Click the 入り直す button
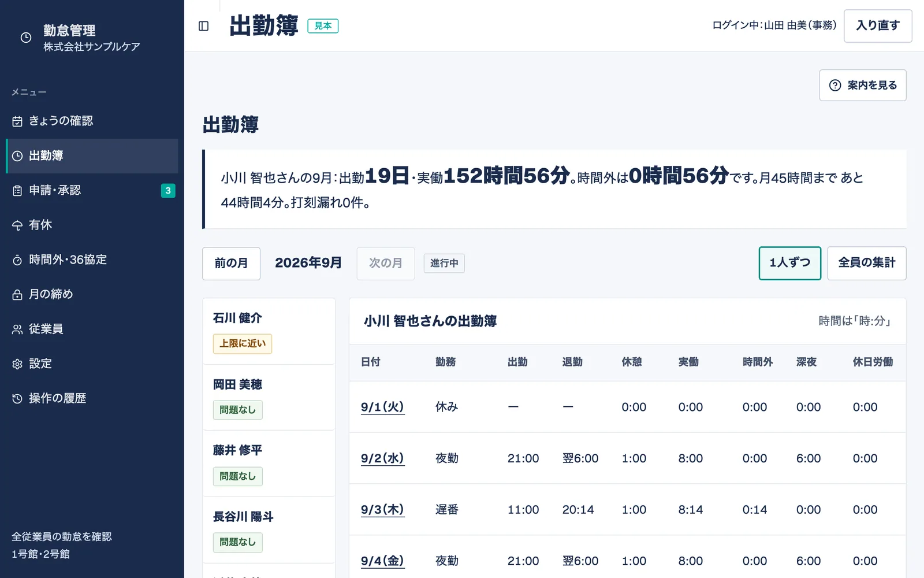This screenshot has width=924, height=578. click(x=878, y=26)
